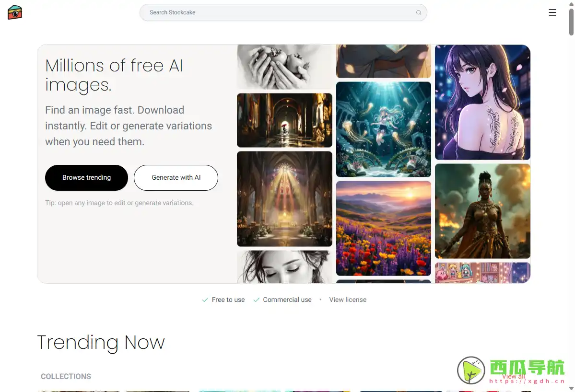The width and height of the screenshot is (575, 392).
Task: Open the underwater jellyfish image
Action: (x=384, y=129)
